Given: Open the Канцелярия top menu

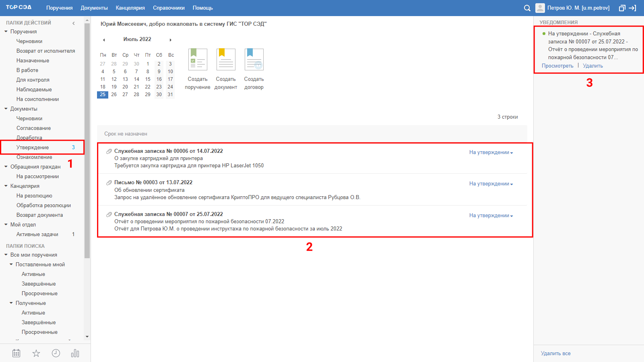Looking at the screenshot, I should (x=130, y=8).
